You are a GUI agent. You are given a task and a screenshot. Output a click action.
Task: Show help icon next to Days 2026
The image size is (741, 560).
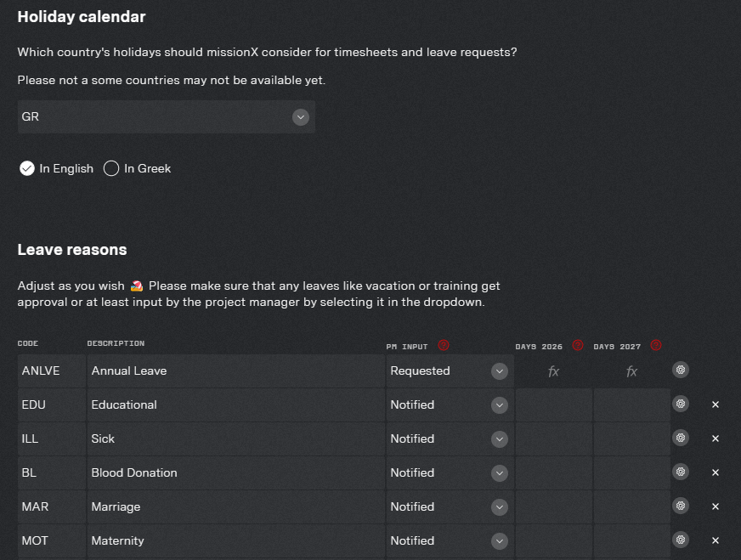pyautogui.click(x=578, y=346)
